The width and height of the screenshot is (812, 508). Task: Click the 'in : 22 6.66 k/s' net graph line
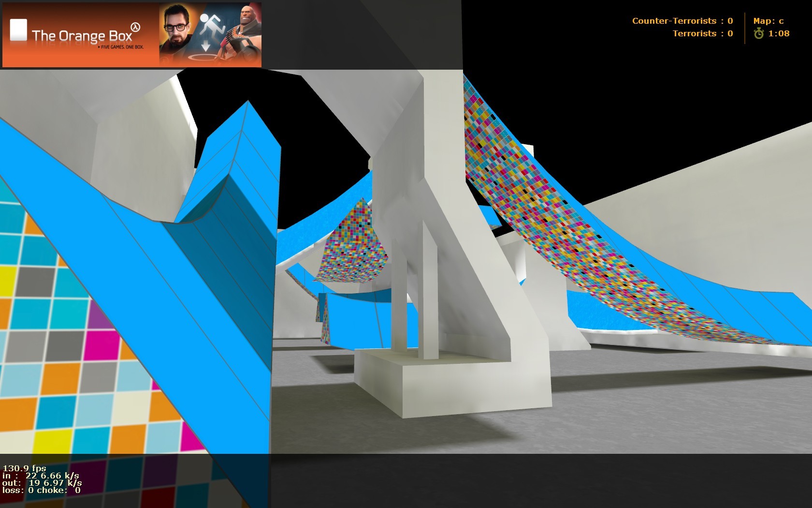41,476
